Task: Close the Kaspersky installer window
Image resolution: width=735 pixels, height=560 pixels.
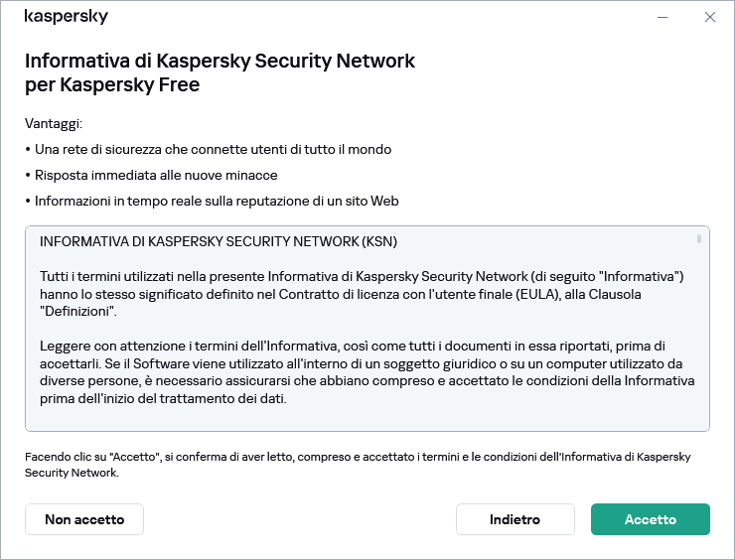Action: pos(709,17)
